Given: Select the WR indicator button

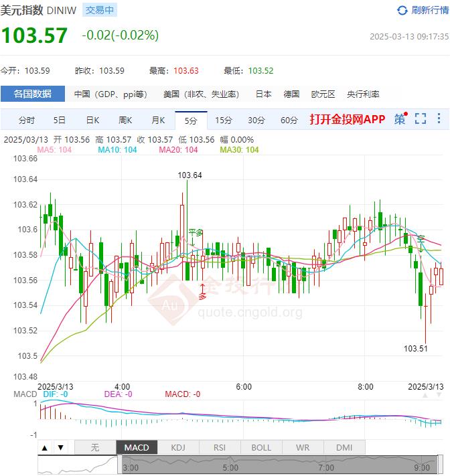Looking at the screenshot, I should point(303,447).
